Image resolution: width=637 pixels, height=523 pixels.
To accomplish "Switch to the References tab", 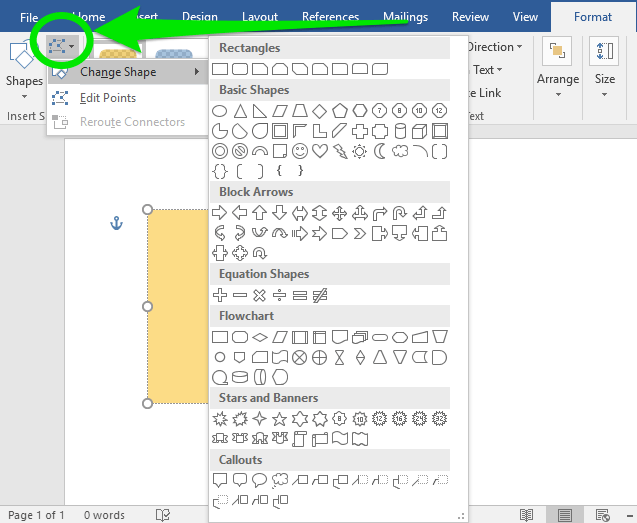I will click(331, 17).
